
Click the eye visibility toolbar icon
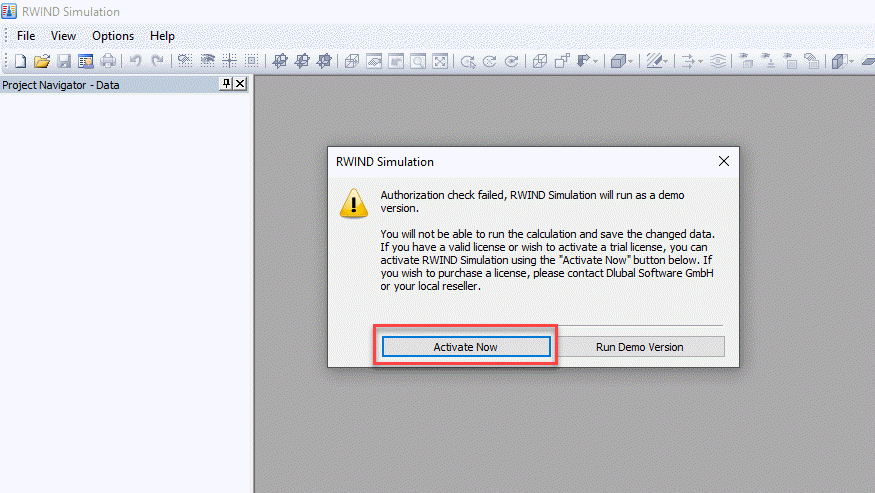coord(207,61)
